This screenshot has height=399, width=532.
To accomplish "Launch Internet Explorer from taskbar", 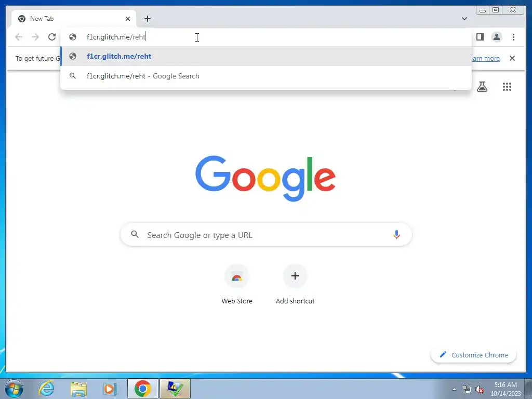I will (46, 389).
